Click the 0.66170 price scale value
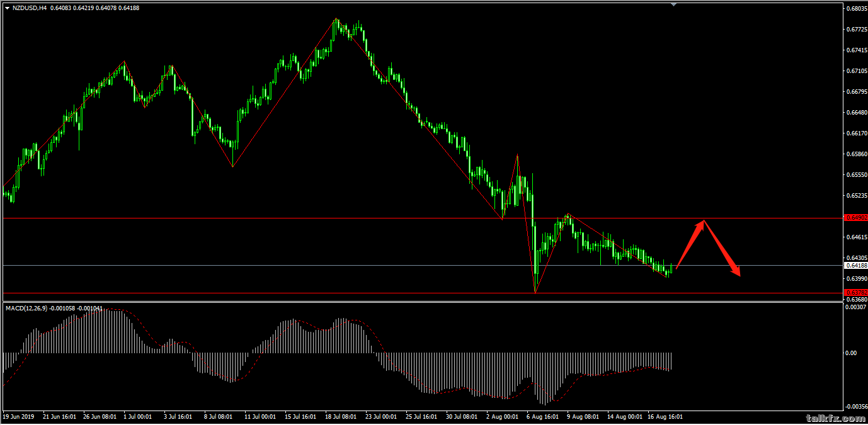The image size is (868, 425). click(855, 133)
